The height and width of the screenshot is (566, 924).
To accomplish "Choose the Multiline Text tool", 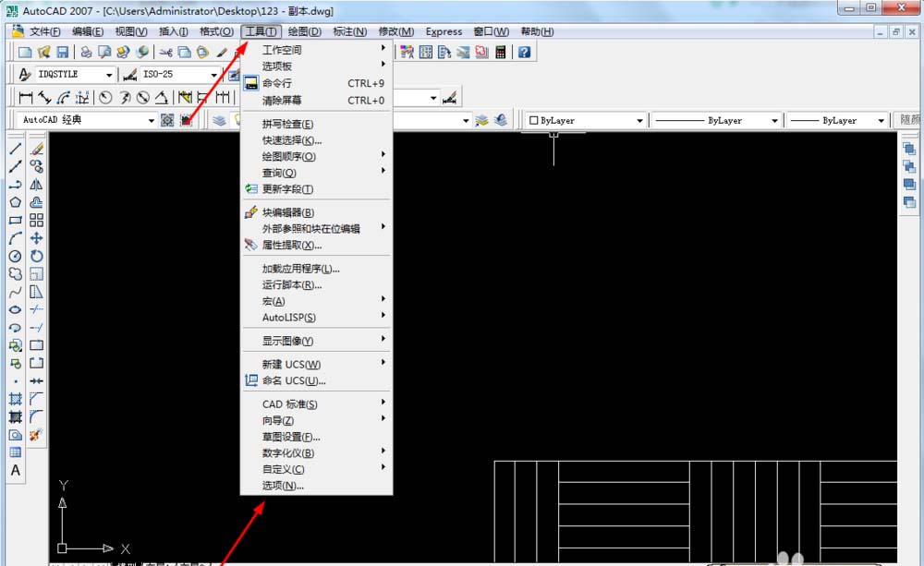I will [15, 470].
